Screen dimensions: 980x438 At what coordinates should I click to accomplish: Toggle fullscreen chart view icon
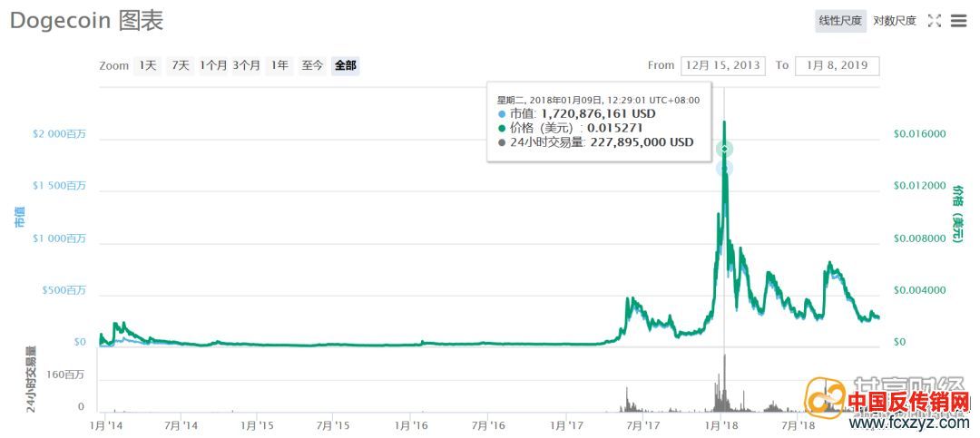click(x=935, y=21)
